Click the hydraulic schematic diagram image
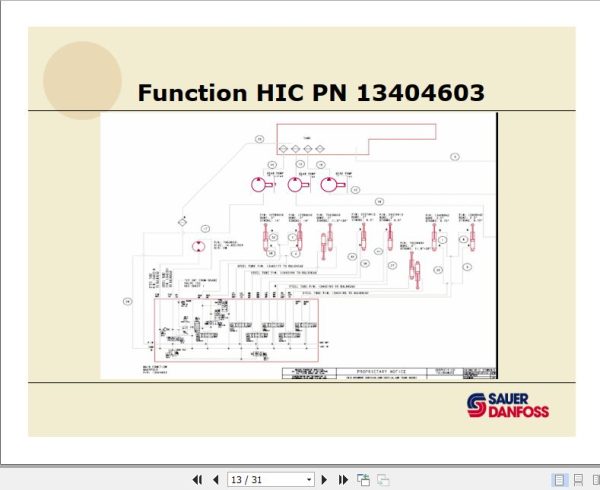This screenshot has height=490, width=600. 298,246
